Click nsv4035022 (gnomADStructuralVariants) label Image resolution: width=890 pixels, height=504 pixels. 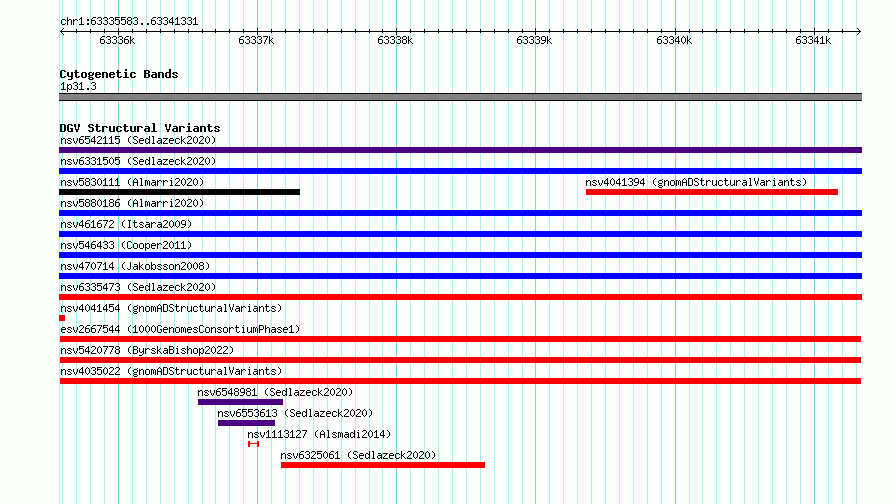(171, 371)
